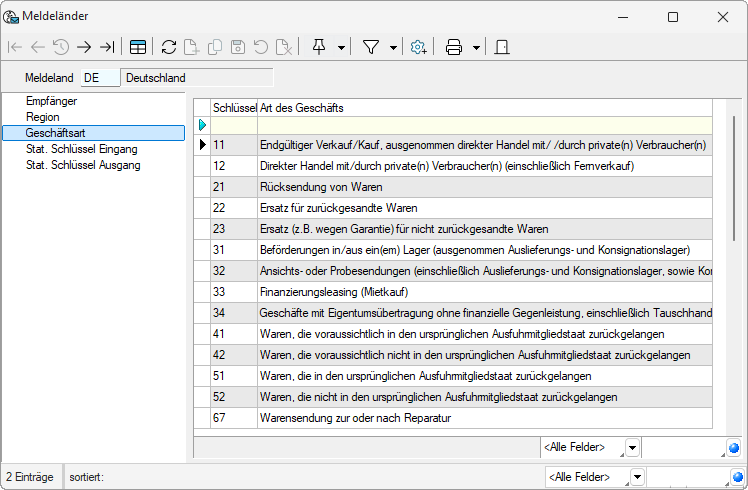Image resolution: width=748 pixels, height=490 pixels.
Task: Click the Schlüssel column header
Action: 234,107
